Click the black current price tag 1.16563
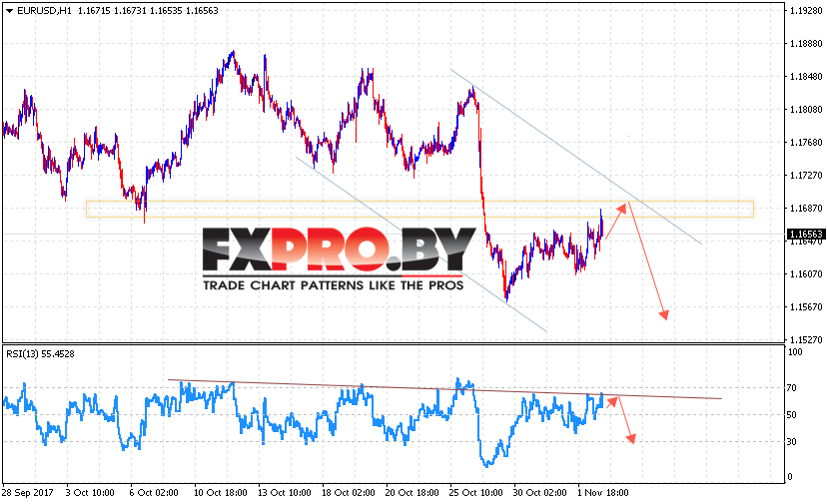The height and width of the screenshot is (504, 827). (x=805, y=234)
